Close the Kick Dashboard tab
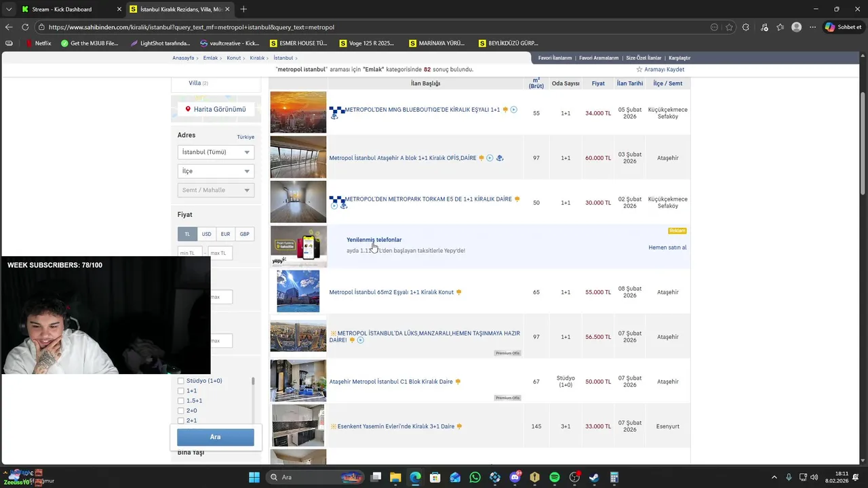The image size is (868, 488). coord(119,9)
